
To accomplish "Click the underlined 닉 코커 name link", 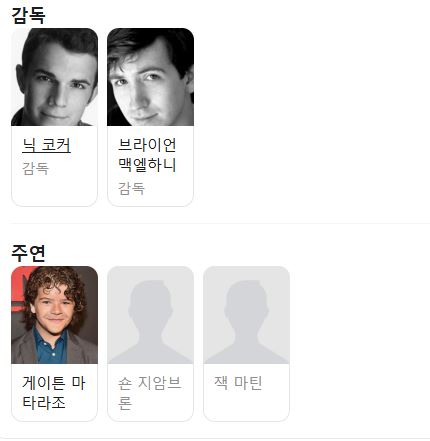I will pos(46,145).
